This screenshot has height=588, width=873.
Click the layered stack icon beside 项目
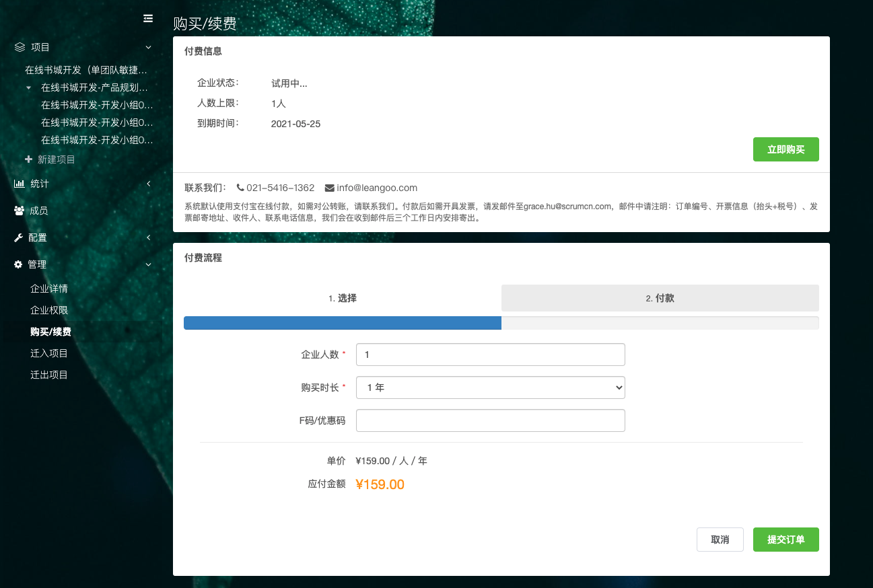point(20,47)
